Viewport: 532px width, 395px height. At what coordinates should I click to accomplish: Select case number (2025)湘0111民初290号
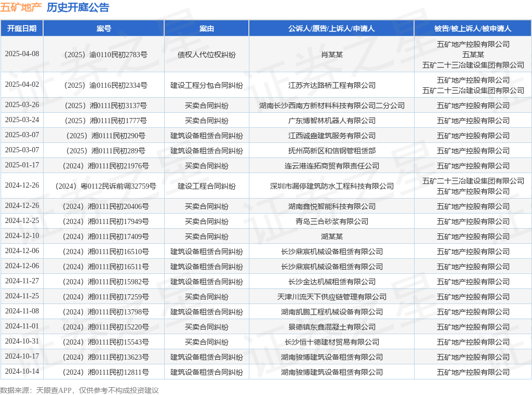click(x=106, y=136)
